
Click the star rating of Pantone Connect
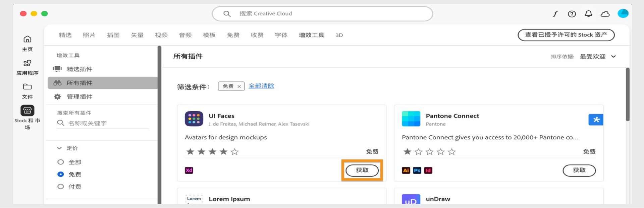coord(429,152)
